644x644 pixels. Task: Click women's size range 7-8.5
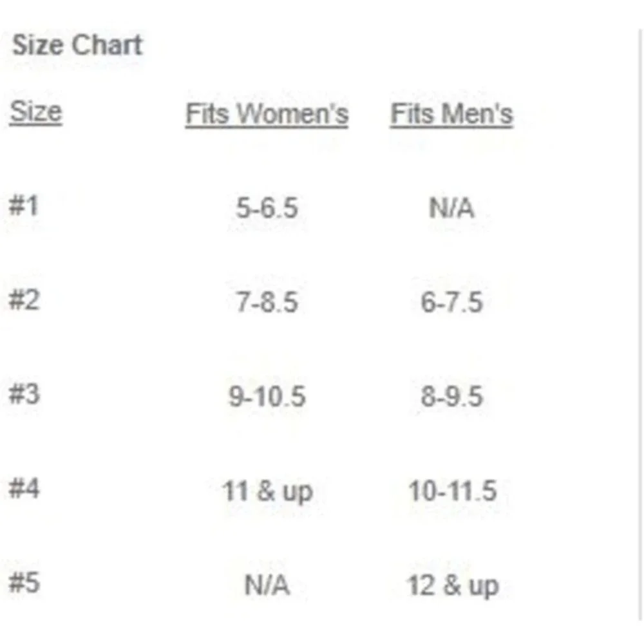267,302
